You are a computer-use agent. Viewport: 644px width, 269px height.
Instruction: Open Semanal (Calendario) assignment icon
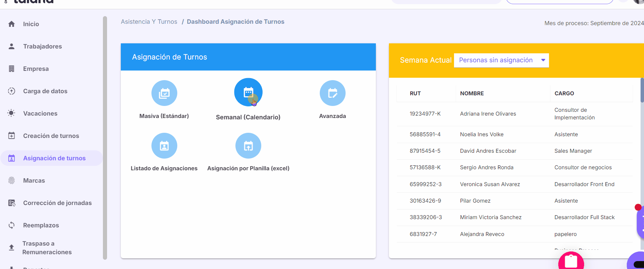(x=248, y=92)
